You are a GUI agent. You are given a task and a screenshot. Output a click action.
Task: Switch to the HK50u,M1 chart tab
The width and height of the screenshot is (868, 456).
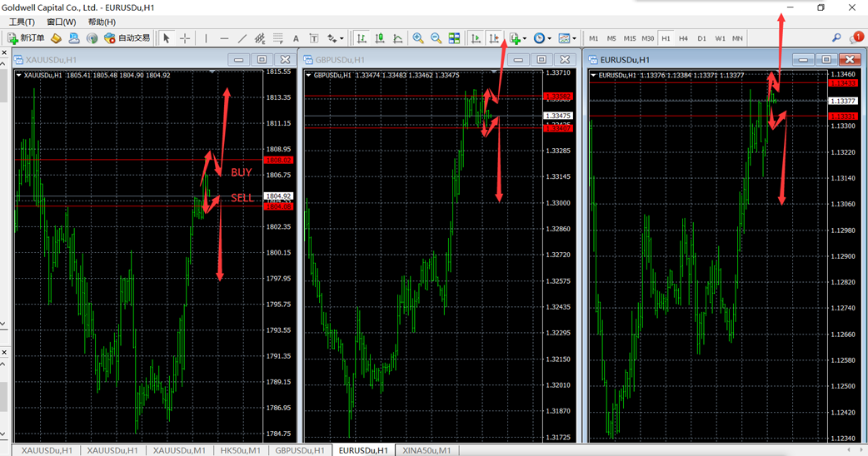(241, 450)
